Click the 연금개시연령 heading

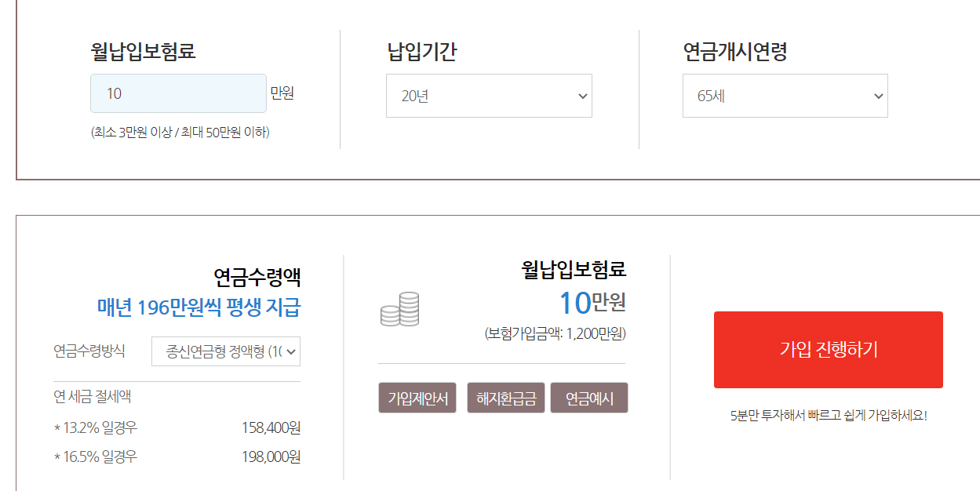(x=735, y=52)
